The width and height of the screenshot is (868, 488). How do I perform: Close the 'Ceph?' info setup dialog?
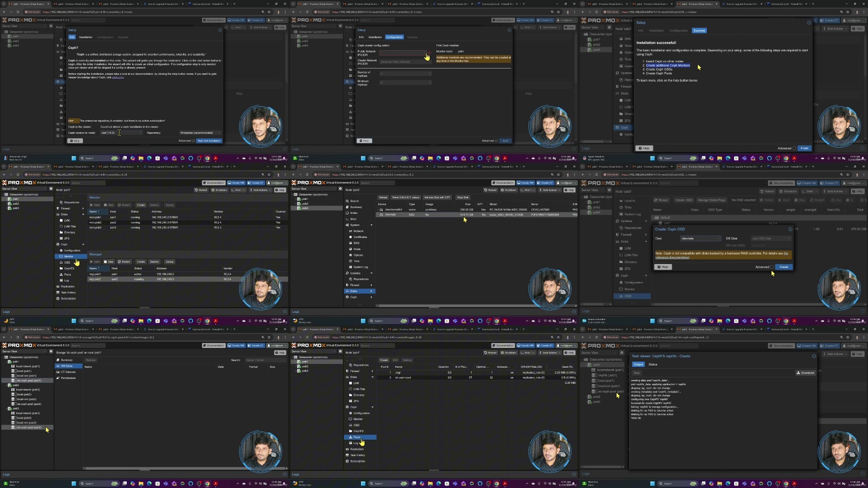pyautogui.click(x=220, y=30)
